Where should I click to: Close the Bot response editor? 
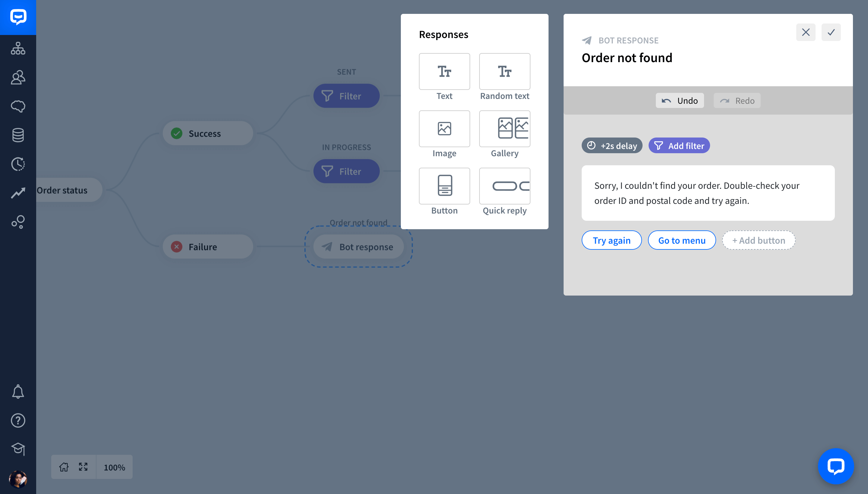coord(806,32)
